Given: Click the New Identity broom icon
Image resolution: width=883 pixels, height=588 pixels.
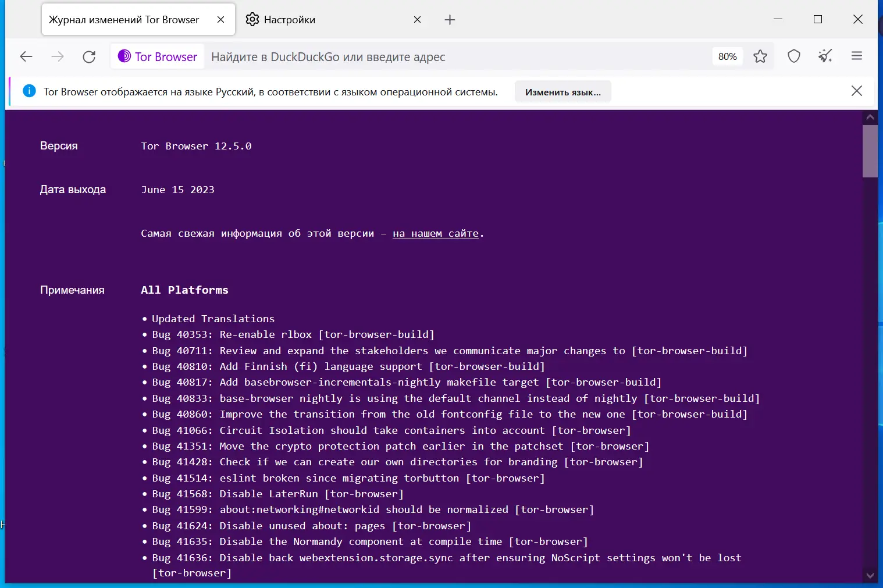Looking at the screenshot, I should coord(825,56).
